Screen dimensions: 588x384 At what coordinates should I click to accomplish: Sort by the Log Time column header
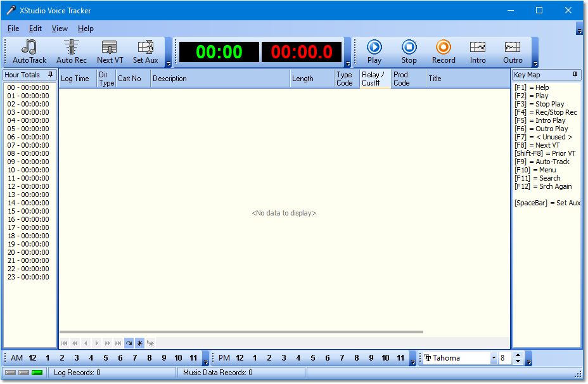78,79
